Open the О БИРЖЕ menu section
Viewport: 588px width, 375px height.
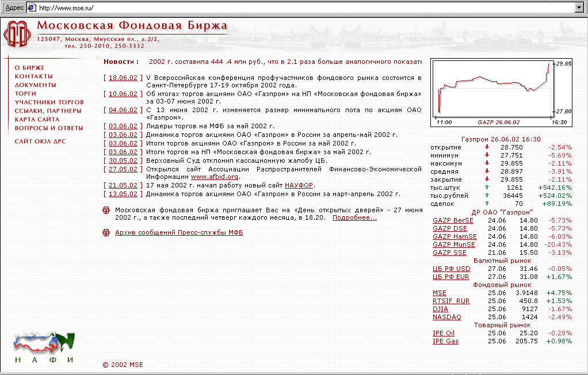(x=29, y=68)
